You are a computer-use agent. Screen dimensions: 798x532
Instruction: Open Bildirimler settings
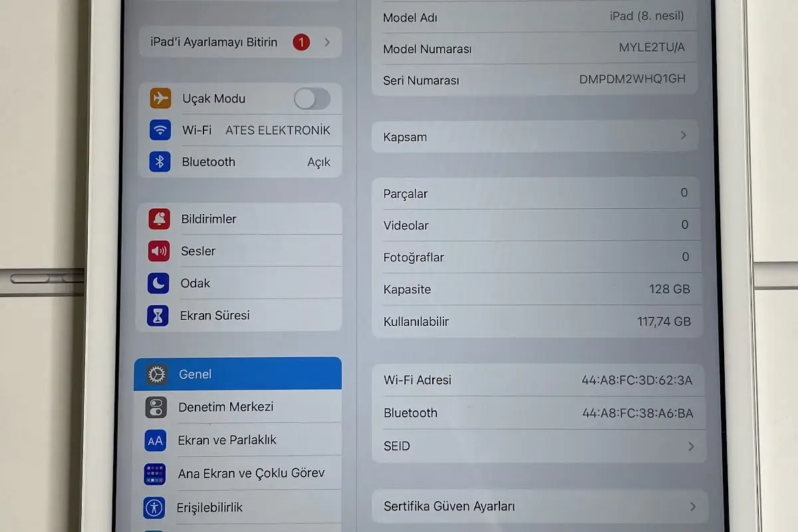239,219
